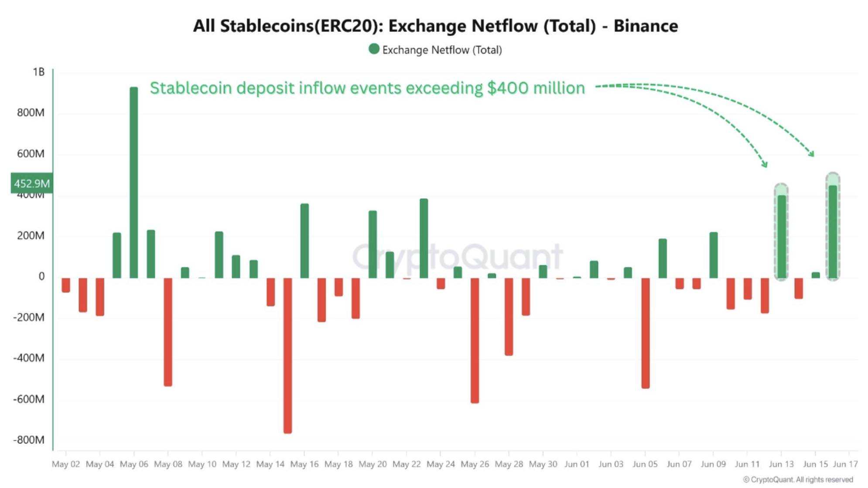The image size is (868, 488).
Task: Click the Jun 01 date label on the x-axis
Action: coord(577,464)
